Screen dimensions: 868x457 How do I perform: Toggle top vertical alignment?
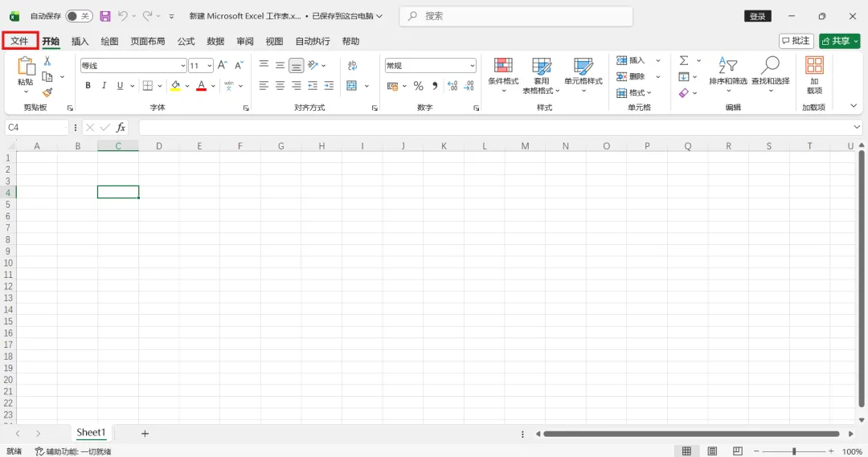(x=264, y=65)
